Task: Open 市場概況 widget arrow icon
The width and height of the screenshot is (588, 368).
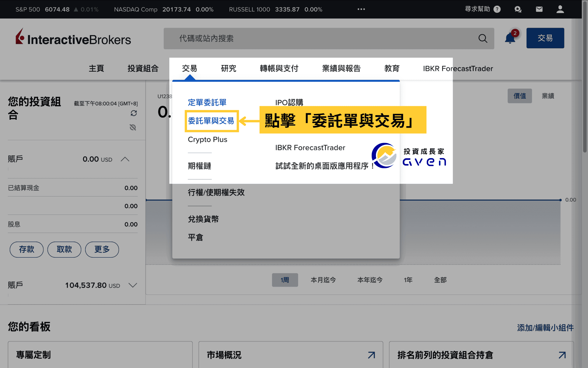Action: pos(372,355)
